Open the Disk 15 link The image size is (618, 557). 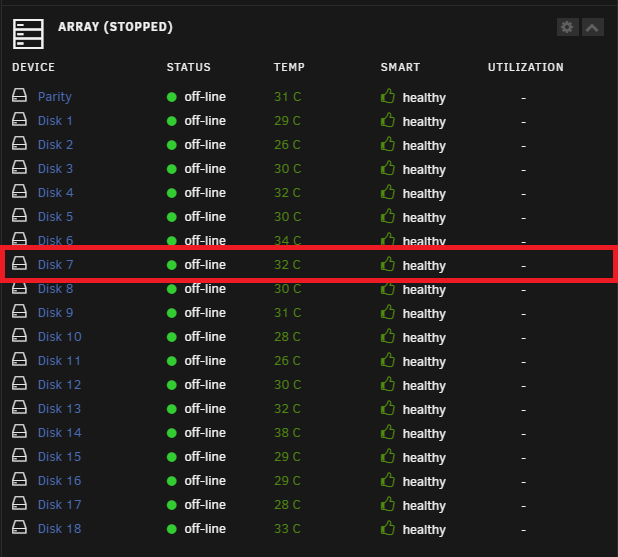click(x=60, y=457)
